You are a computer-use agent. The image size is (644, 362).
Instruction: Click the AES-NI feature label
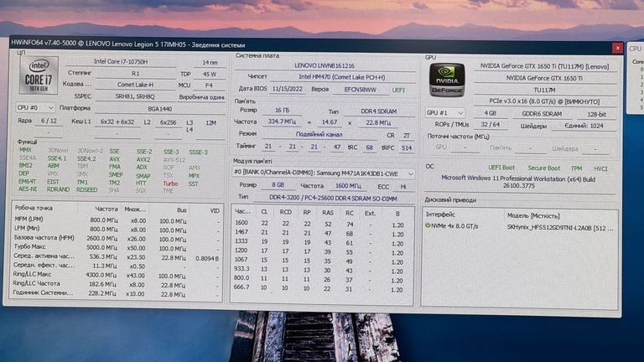click(28, 189)
